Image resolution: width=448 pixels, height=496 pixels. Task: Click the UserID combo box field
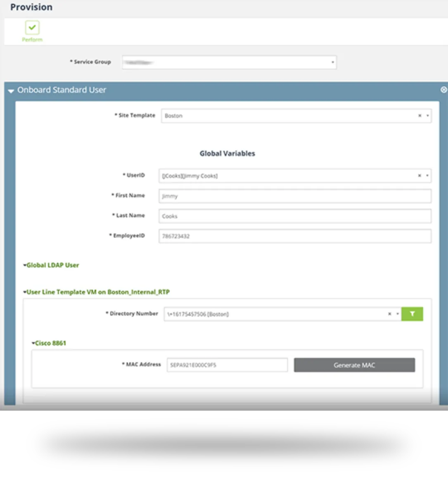pos(295,176)
